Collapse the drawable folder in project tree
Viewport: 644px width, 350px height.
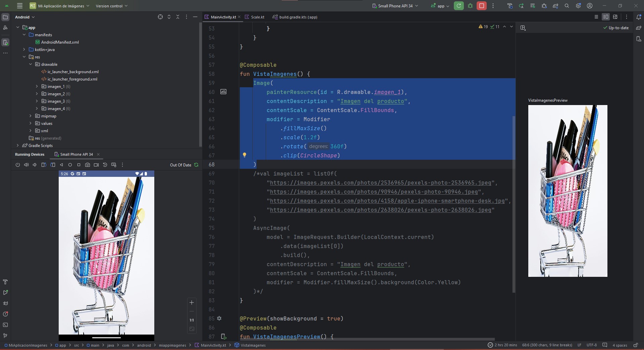click(x=31, y=64)
